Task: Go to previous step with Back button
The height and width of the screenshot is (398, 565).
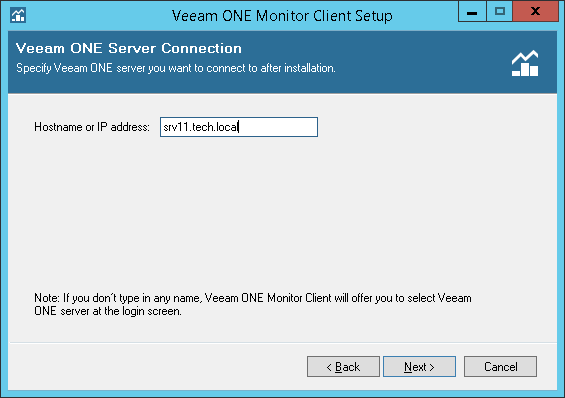Action: pos(343,367)
